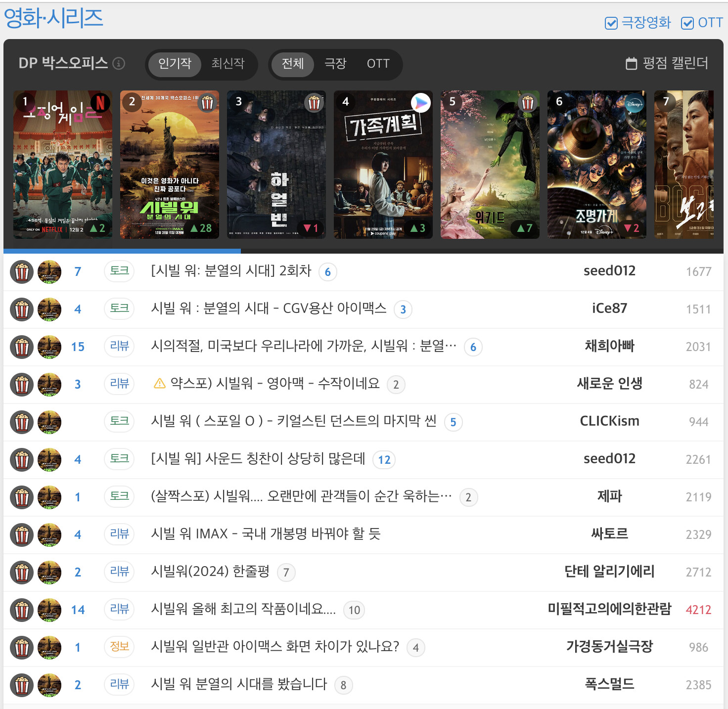Click the movie avatar icon in the 채희아빠 row
The height and width of the screenshot is (709, 728).
[x=49, y=347]
